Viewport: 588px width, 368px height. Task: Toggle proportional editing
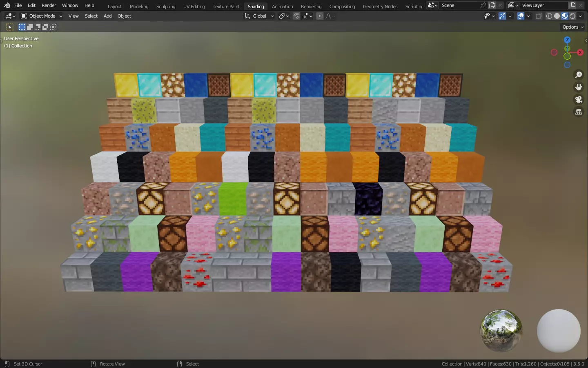pyautogui.click(x=320, y=16)
